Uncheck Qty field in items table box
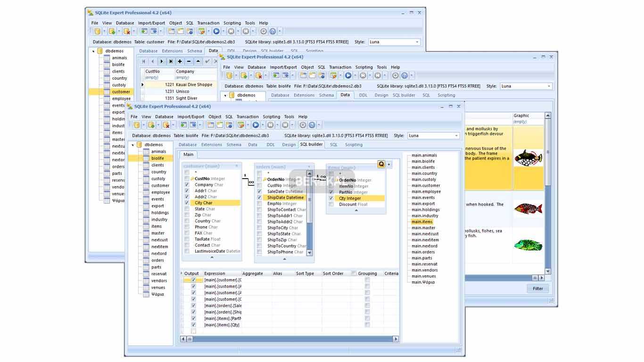This screenshot has height=362, width=644. (x=331, y=198)
